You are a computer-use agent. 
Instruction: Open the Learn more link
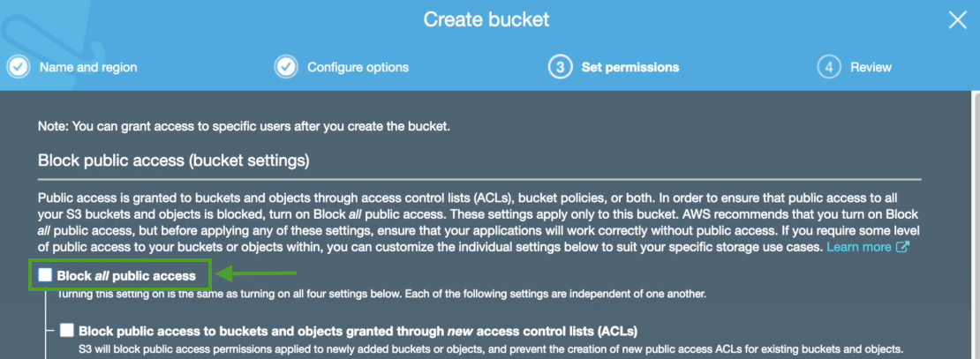(858, 247)
